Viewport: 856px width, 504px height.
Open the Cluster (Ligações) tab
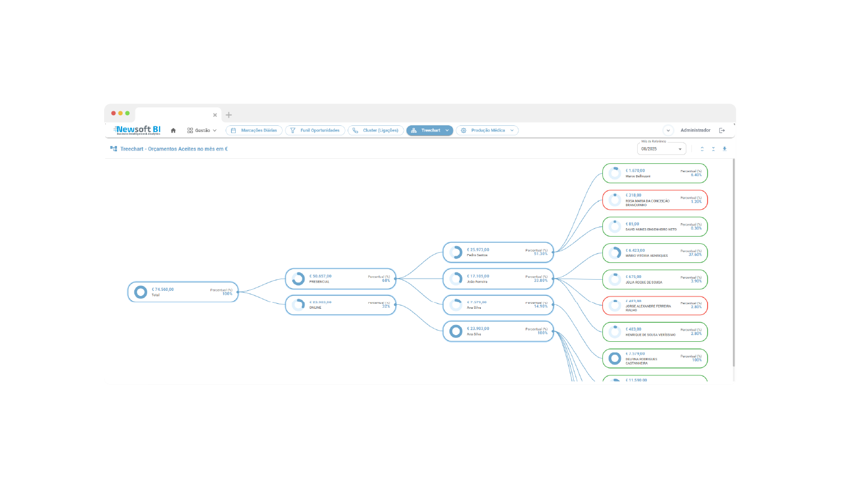pyautogui.click(x=376, y=130)
